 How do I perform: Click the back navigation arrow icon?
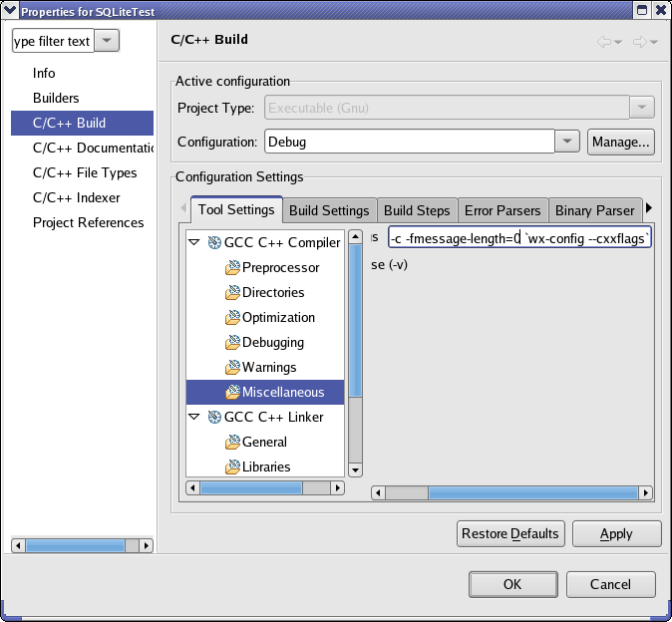point(604,42)
